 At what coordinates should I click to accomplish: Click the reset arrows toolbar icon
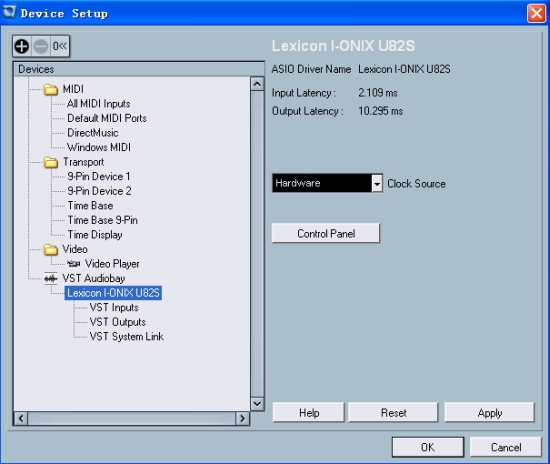[x=60, y=46]
